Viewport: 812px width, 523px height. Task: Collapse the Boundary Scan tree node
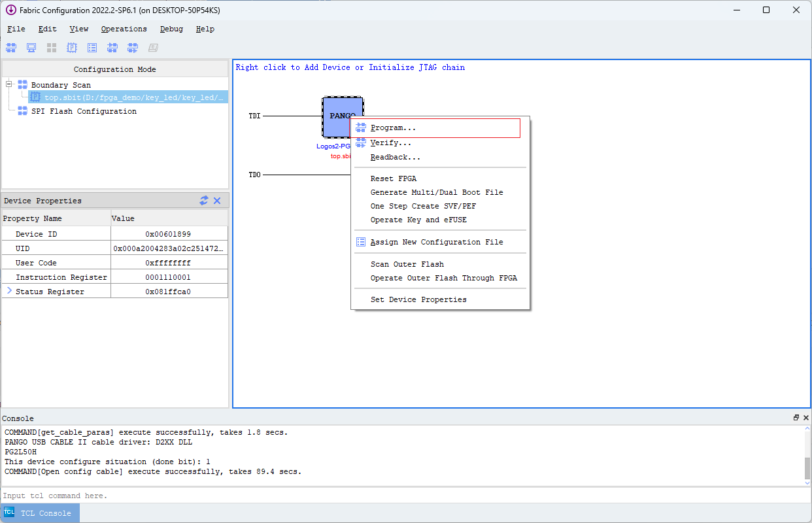[8, 84]
